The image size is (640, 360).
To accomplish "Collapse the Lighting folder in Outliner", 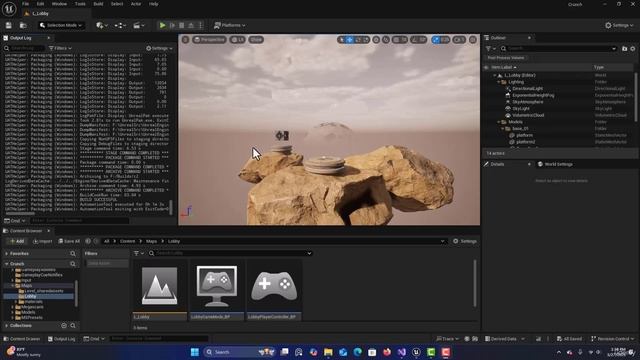I will (x=498, y=82).
